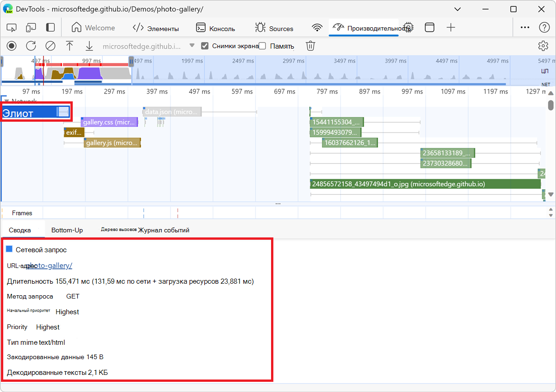Open the Welcome tab

[x=93, y=28]
